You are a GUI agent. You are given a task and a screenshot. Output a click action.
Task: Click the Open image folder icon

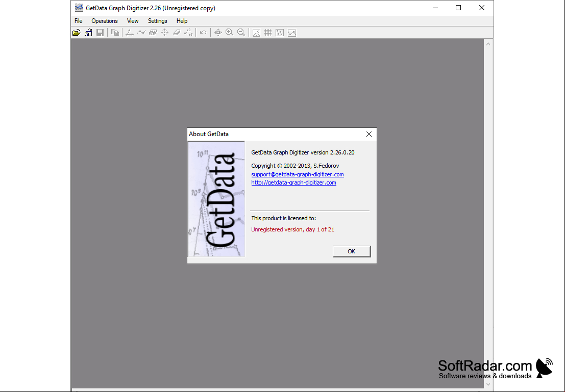coord(77,33)
